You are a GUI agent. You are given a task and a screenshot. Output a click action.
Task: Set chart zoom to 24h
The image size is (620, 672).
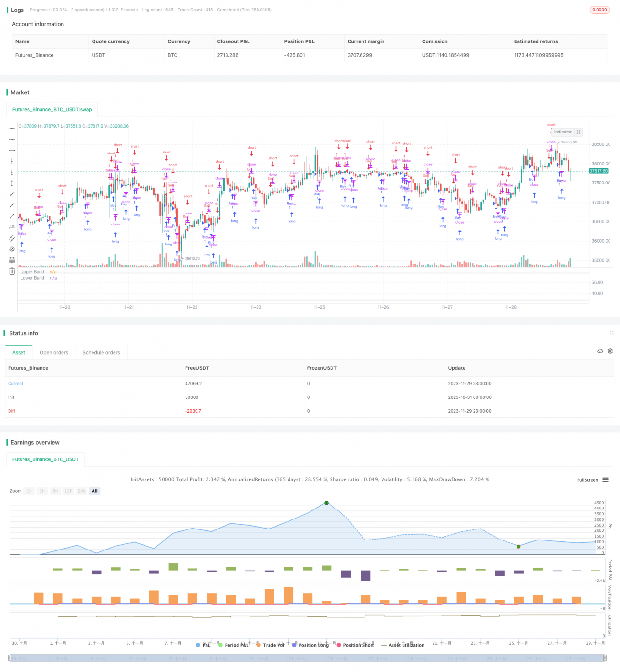pyautogui.click(x=82, y=491)
